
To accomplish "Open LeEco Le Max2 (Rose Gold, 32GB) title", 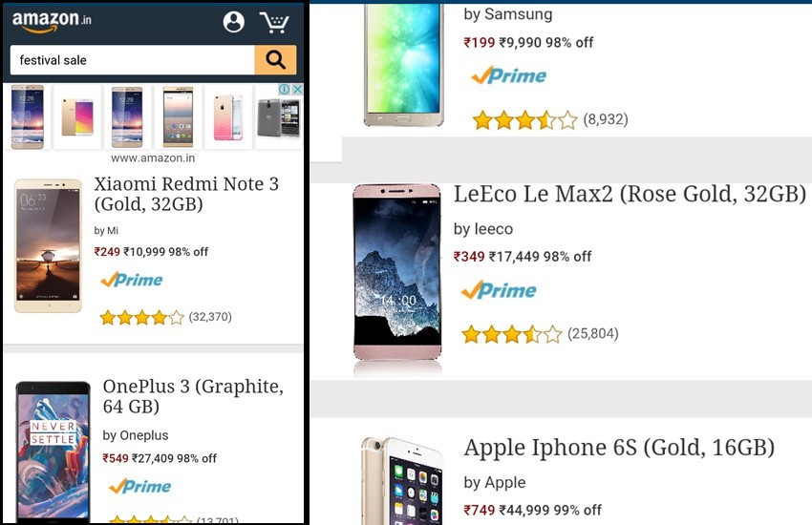I will (x=630, y=195).
